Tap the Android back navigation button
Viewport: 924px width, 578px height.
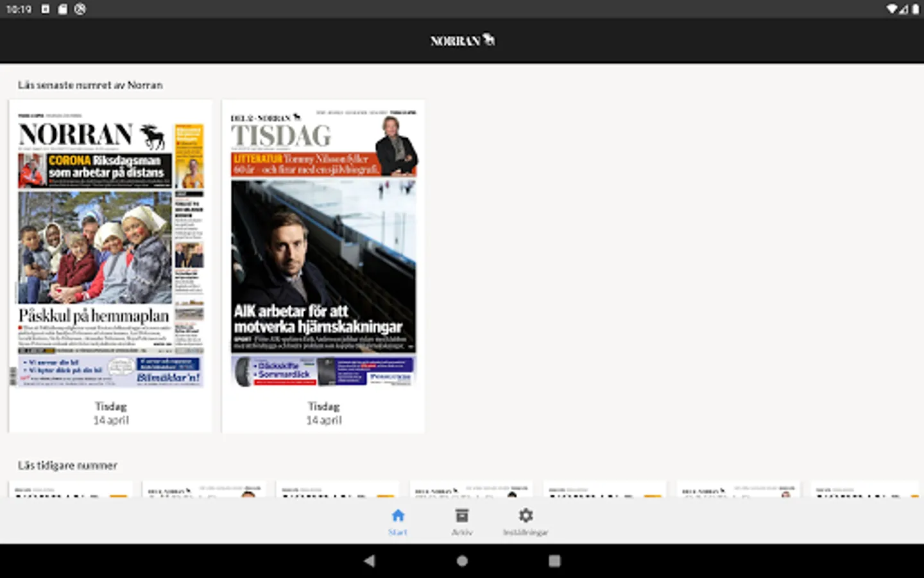click(369, 561)
